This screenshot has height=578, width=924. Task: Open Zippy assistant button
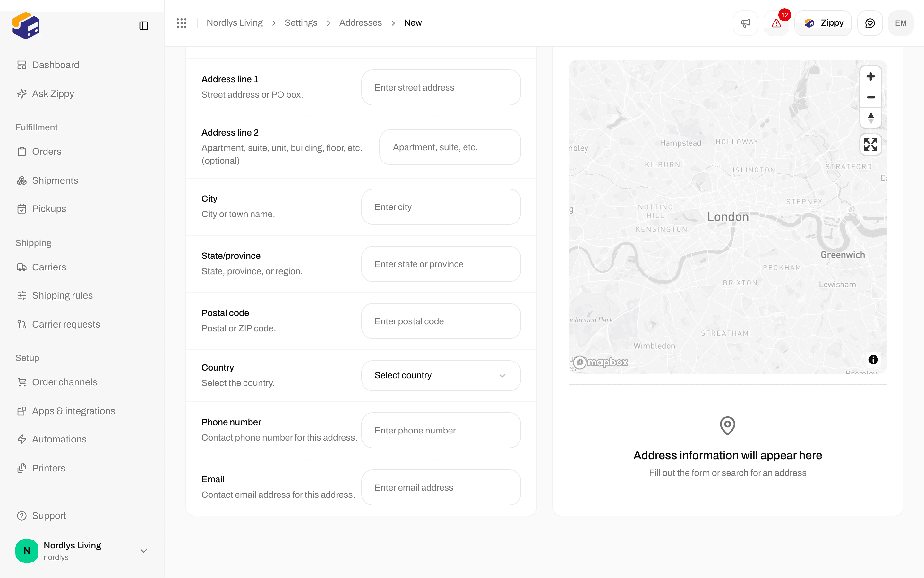(x=823, y=23)
